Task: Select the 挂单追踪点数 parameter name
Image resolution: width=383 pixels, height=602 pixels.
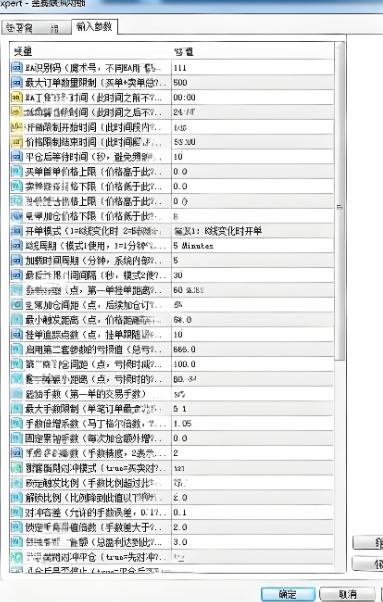Action: pyautogui.click(x=93, y=334)
